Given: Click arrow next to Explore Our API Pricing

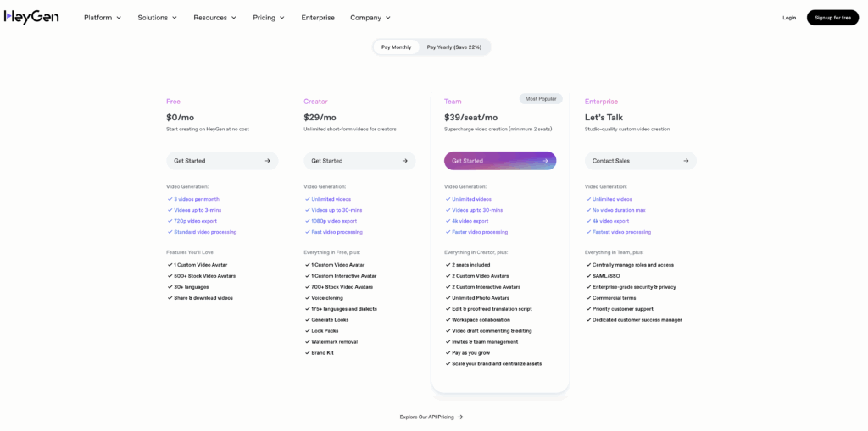Looking at the screenshot, I should point(460,417).
